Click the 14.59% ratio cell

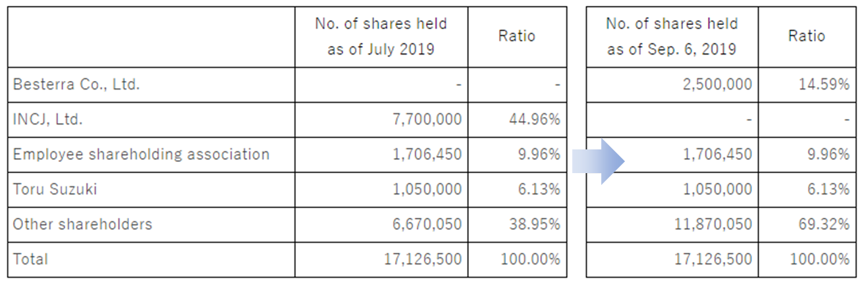(828, 85)
